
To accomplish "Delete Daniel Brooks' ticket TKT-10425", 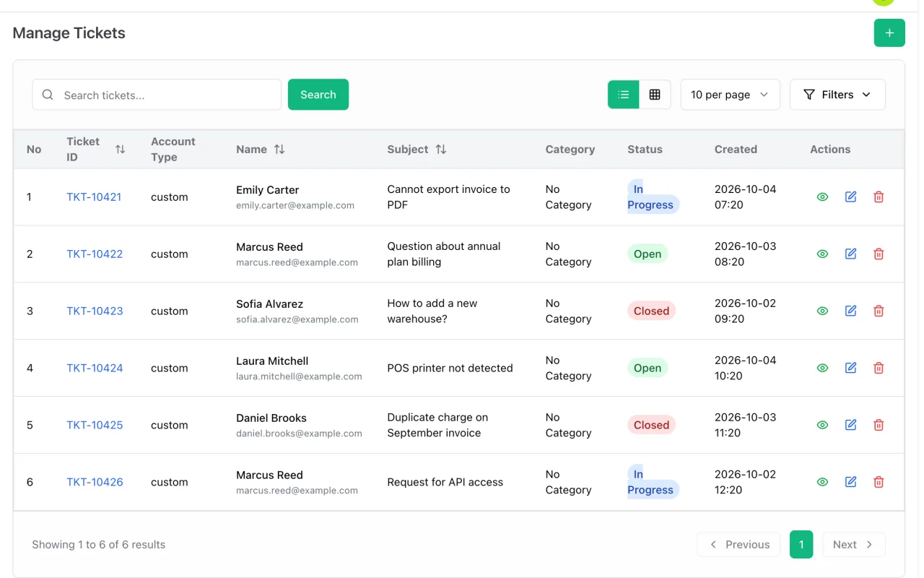I will click(879, 425).
